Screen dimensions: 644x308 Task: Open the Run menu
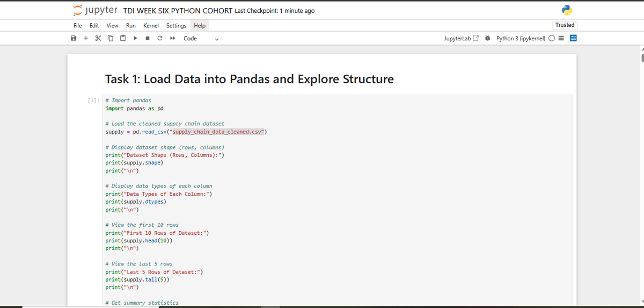tap(131, 25)
